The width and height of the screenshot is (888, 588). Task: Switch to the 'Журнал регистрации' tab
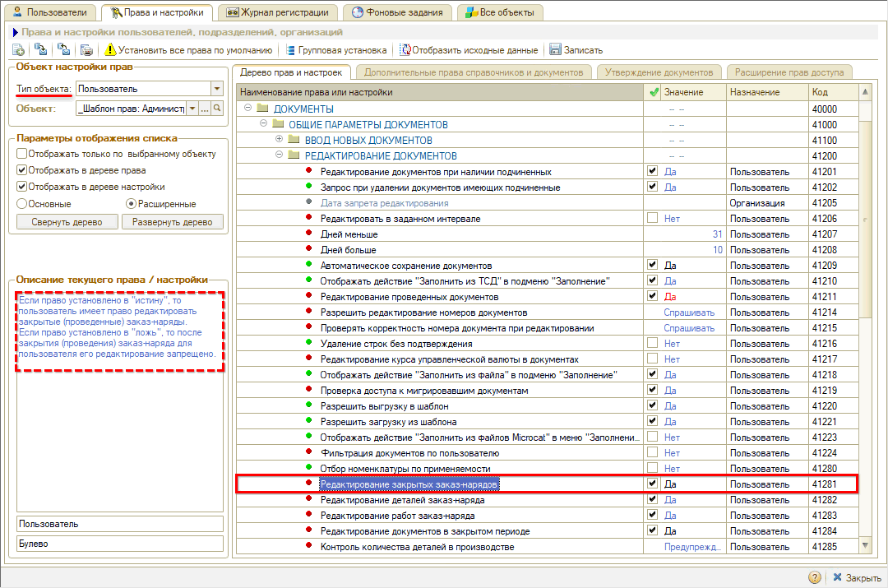click(x=277, y=12)
